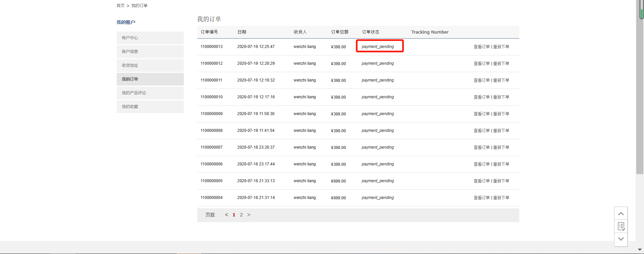Click the Tracking Number column header

[430, 32]
